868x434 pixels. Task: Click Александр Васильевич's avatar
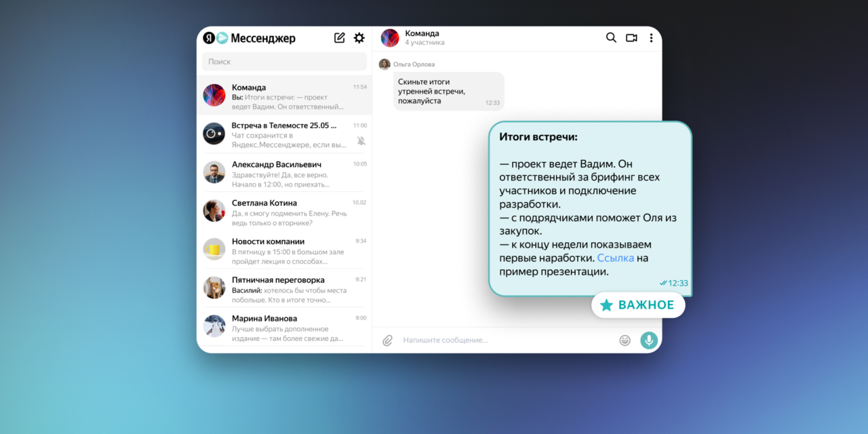click(214, 172)
